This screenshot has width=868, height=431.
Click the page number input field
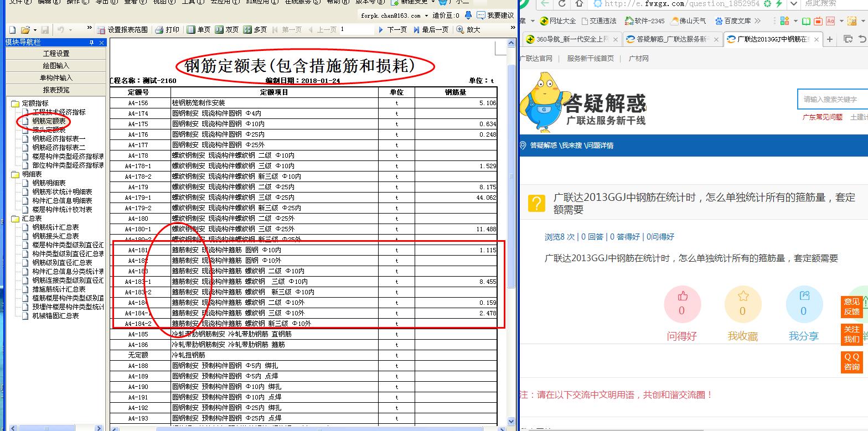(x=356, y=29)
